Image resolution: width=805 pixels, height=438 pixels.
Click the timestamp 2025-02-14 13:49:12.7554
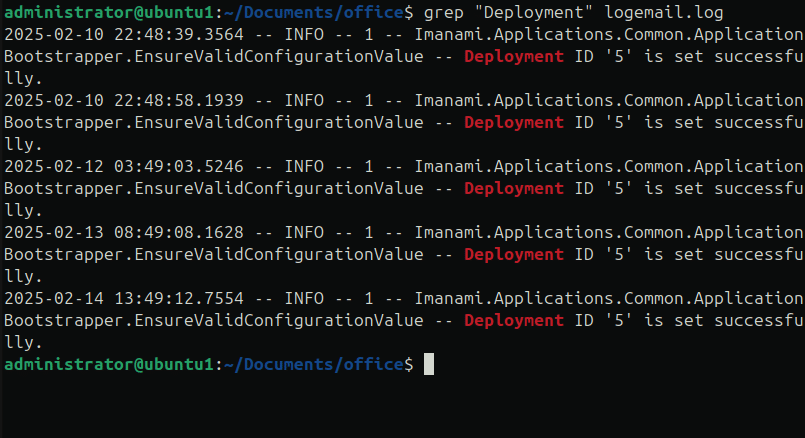[124, 298]
